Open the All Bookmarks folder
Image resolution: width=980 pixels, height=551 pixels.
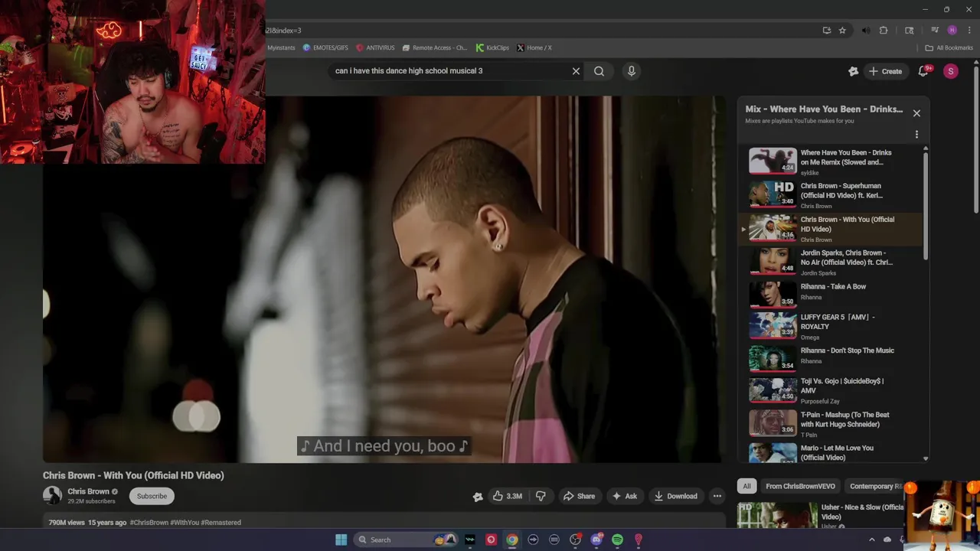[949, 47]
